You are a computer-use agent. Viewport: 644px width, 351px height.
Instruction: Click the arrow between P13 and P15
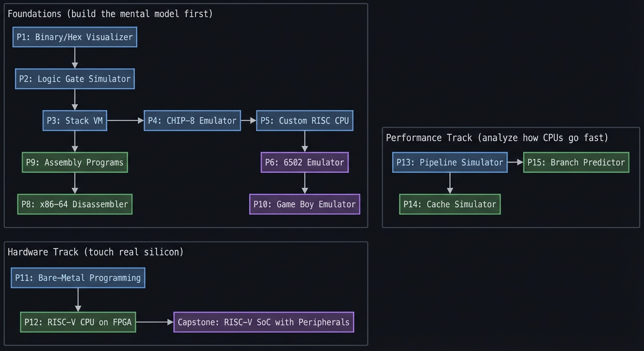pyautogui.click(x=514, y=162)
